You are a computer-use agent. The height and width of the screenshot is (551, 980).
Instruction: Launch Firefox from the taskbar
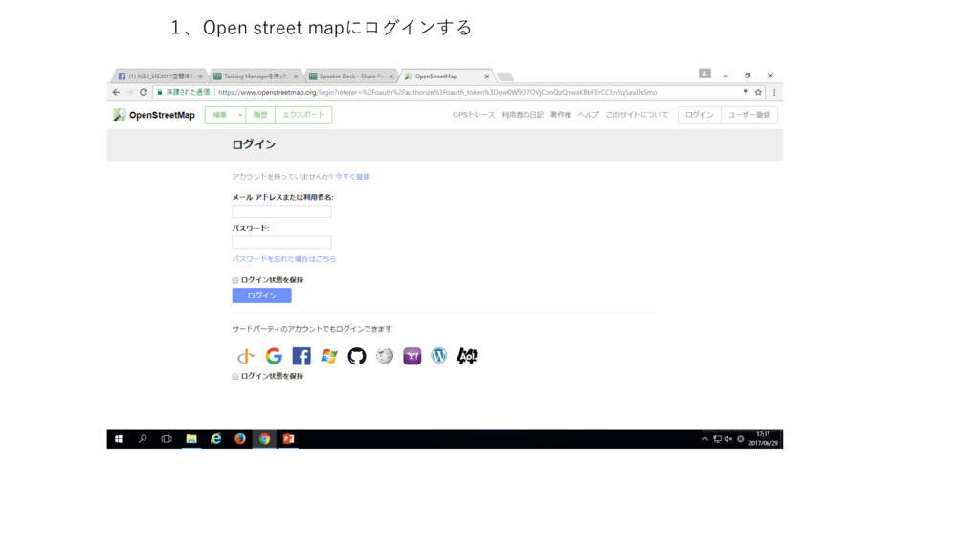[x=240, y=439]
